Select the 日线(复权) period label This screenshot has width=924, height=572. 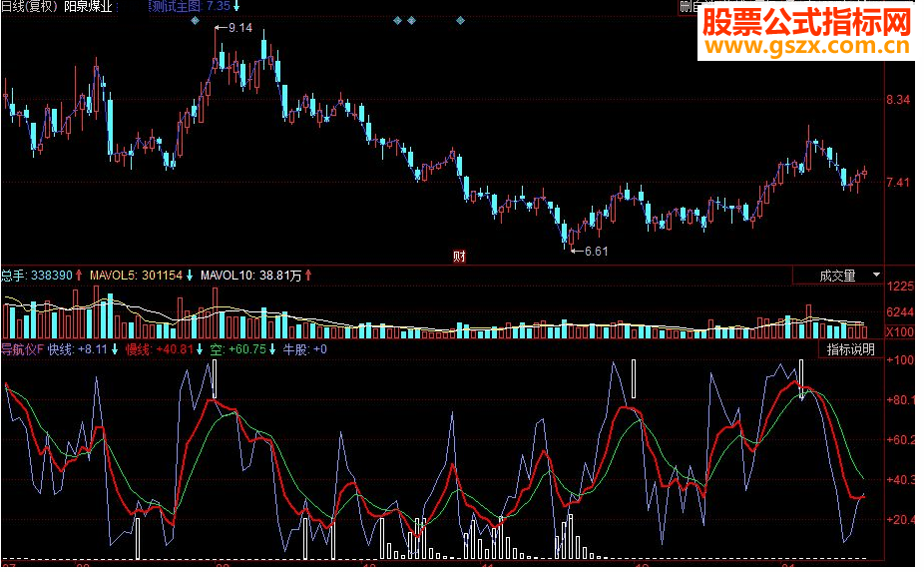coord(29,6)
